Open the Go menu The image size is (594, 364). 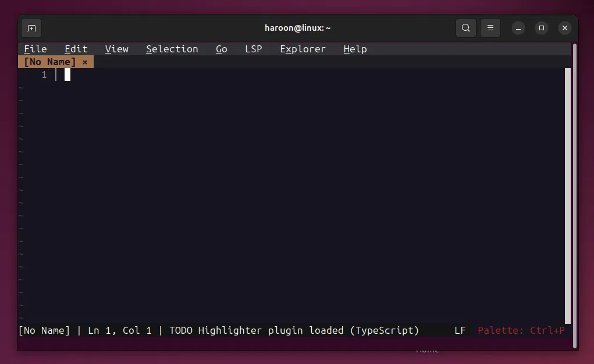point(221,49)
